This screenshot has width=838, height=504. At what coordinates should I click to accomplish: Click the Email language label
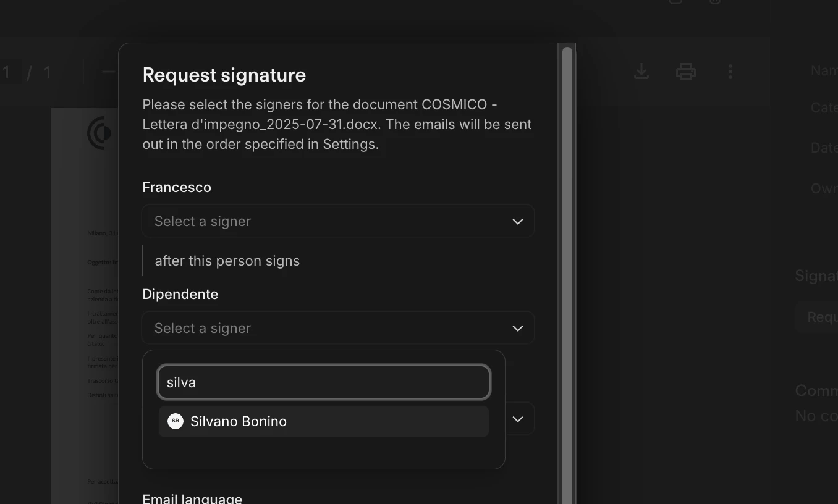pyautogui.click(x=192, y=498)
